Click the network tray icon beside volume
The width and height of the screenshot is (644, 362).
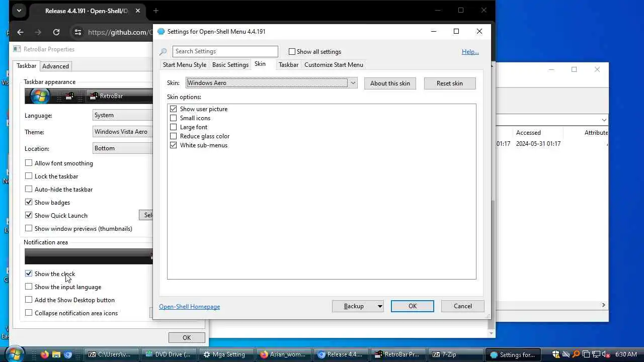(x=596, y=354)
